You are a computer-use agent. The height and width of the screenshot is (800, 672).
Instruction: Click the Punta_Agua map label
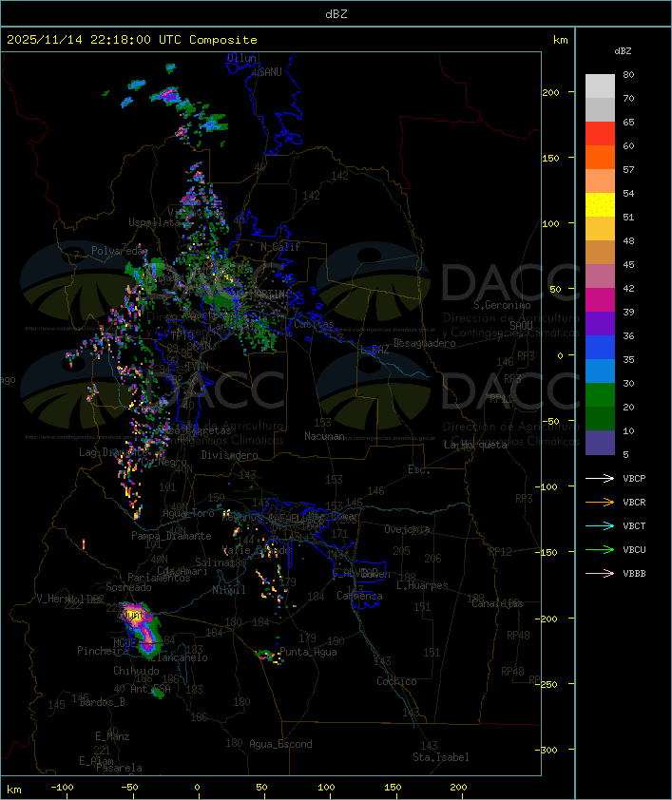click(x=308, y=652)
